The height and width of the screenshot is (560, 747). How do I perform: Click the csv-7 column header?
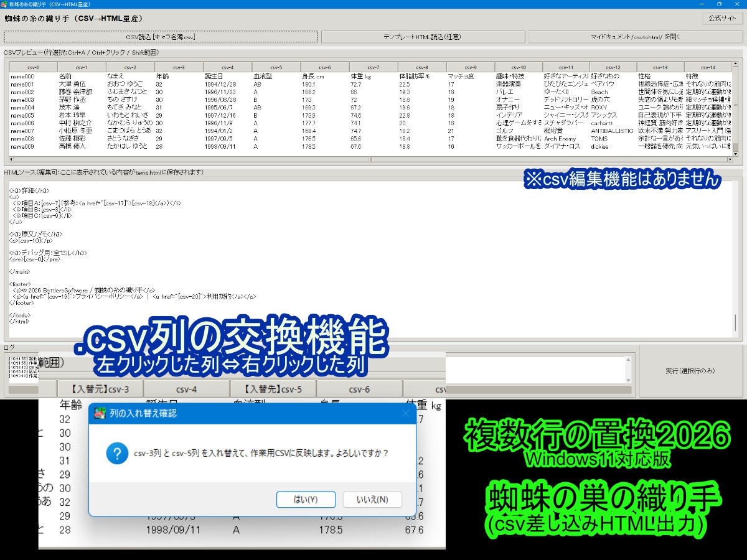373,67
